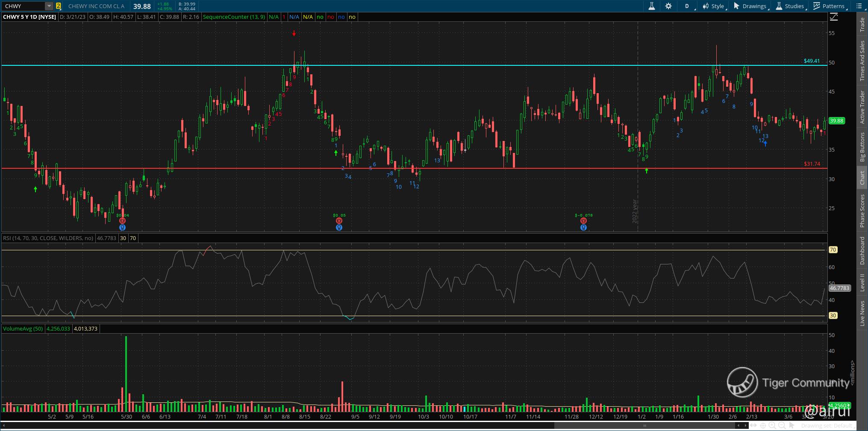Click the zoom out magnifier icon
This screenshot has width=868, height=431.
782,425
